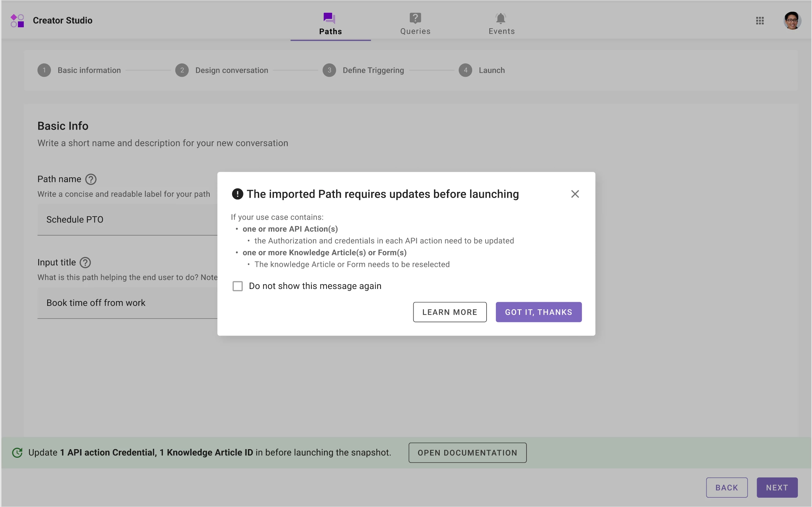Click the Path name help icon

pos(91,179)
